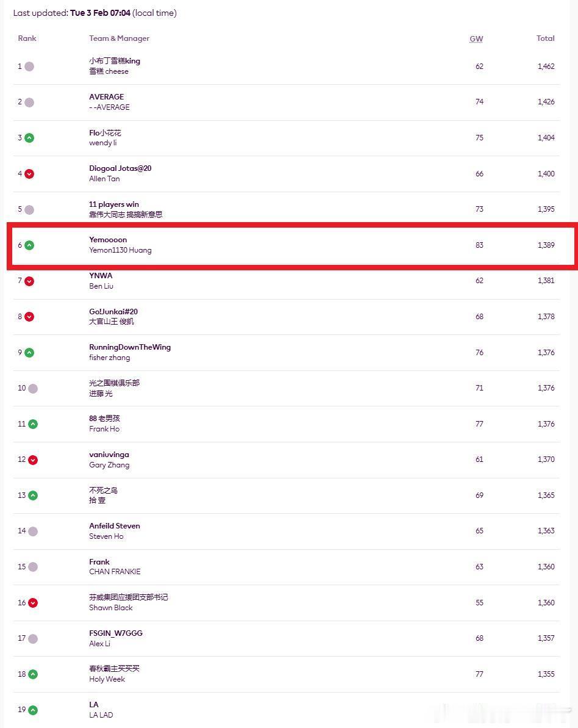Click green movement icon at rank 19
Image resolution: width=578 pixels, height=728 pixels.
tap(33, 710)
